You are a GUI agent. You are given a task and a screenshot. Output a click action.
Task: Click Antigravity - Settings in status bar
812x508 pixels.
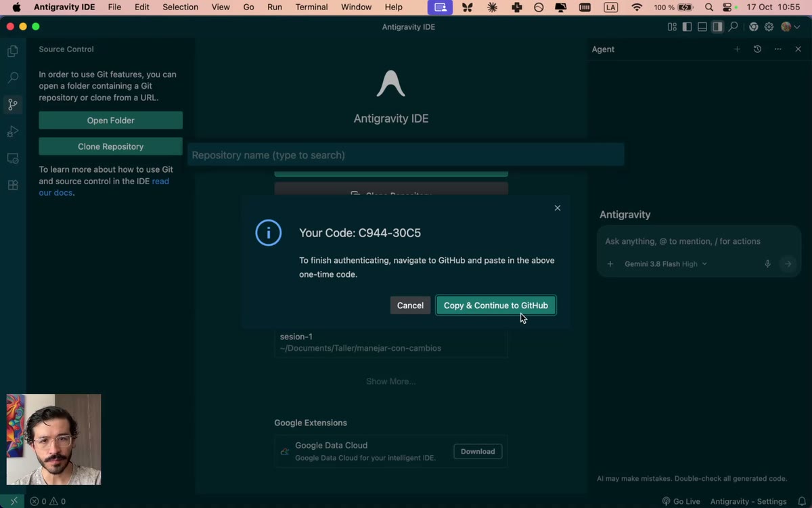pos(748,501)
